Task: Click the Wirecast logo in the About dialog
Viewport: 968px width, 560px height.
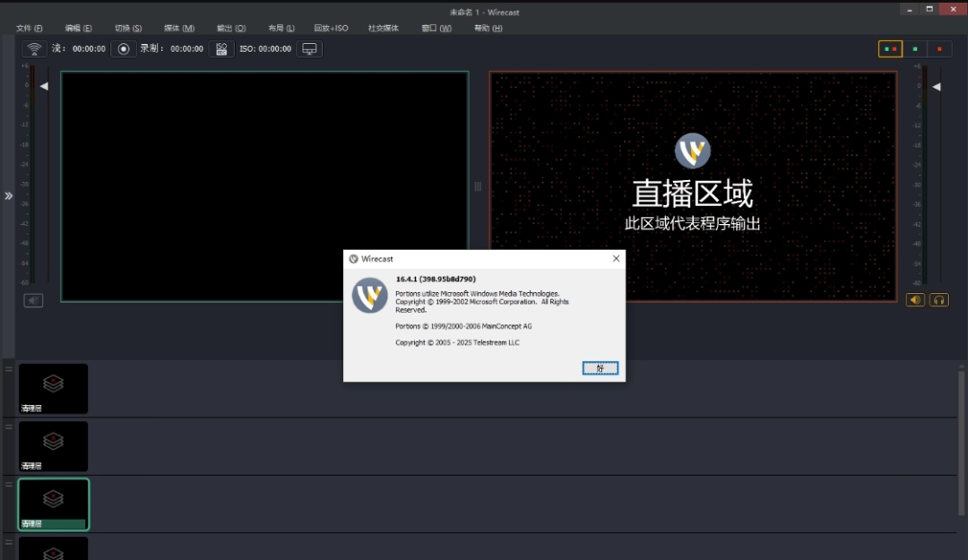Action: 369,295
